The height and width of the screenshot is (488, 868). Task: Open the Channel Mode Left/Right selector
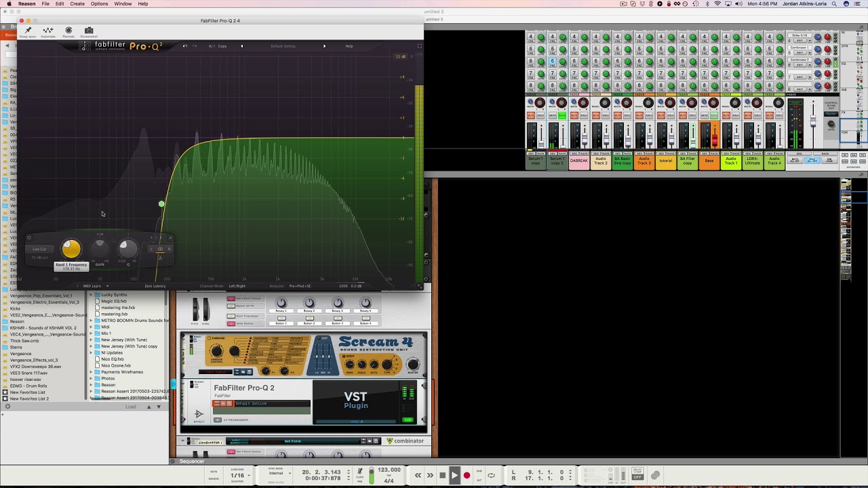pyautogui.click(x=237, y=286)
